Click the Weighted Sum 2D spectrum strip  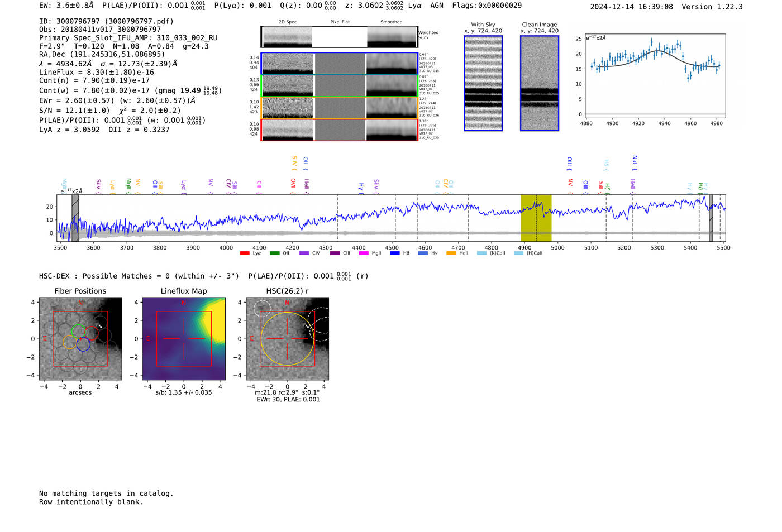tap(340, 37)
